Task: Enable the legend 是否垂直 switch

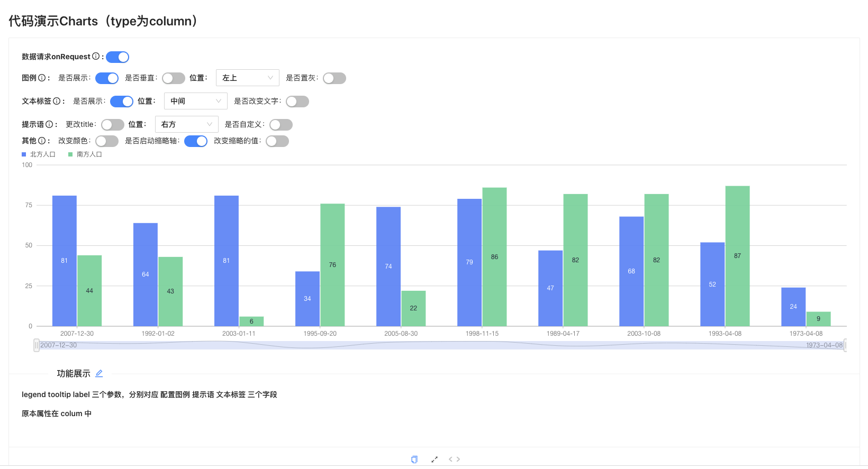Action: coord(174,78)
